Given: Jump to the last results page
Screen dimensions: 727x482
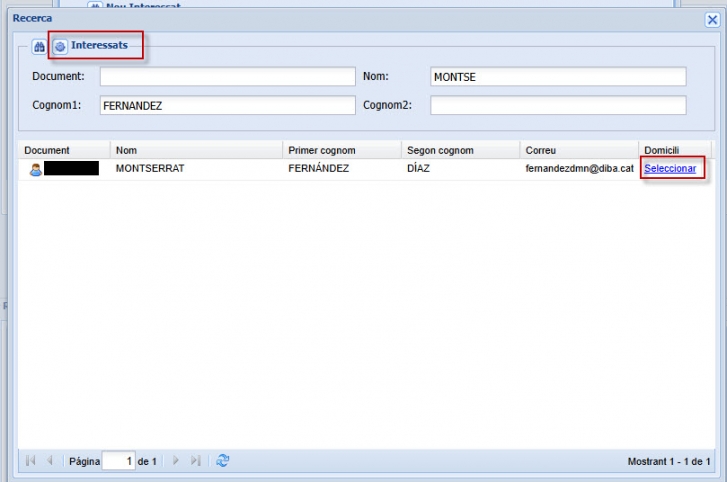Looking at the screenshot, I should 195,460.
